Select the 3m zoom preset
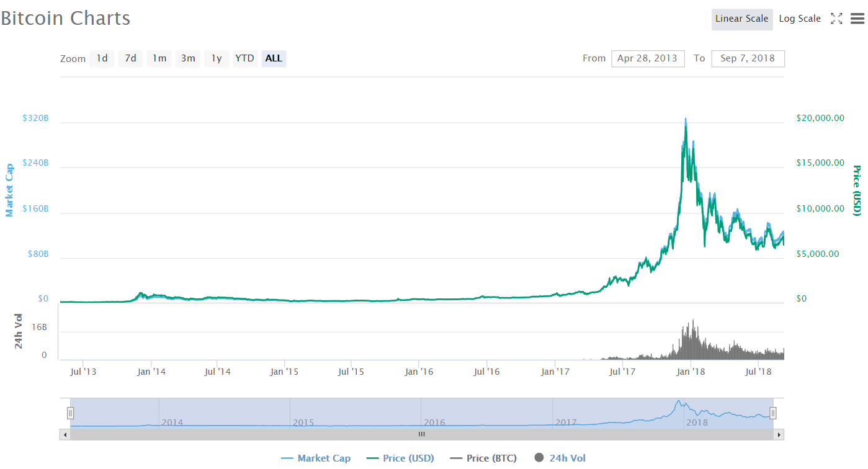The image size is (868, 469). pyautogui.click(x=187, y=58)
